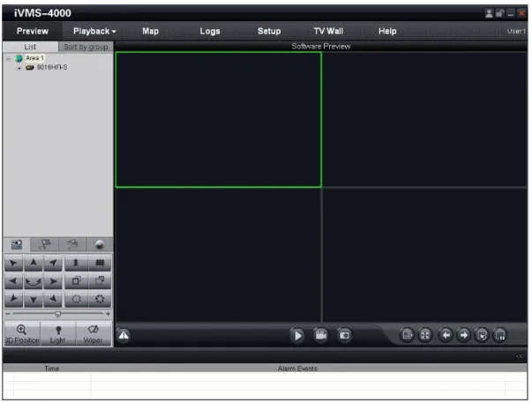Open the Setup menu
The width and height of the screenshot is (532, 403).
click(x=269, y=31)
